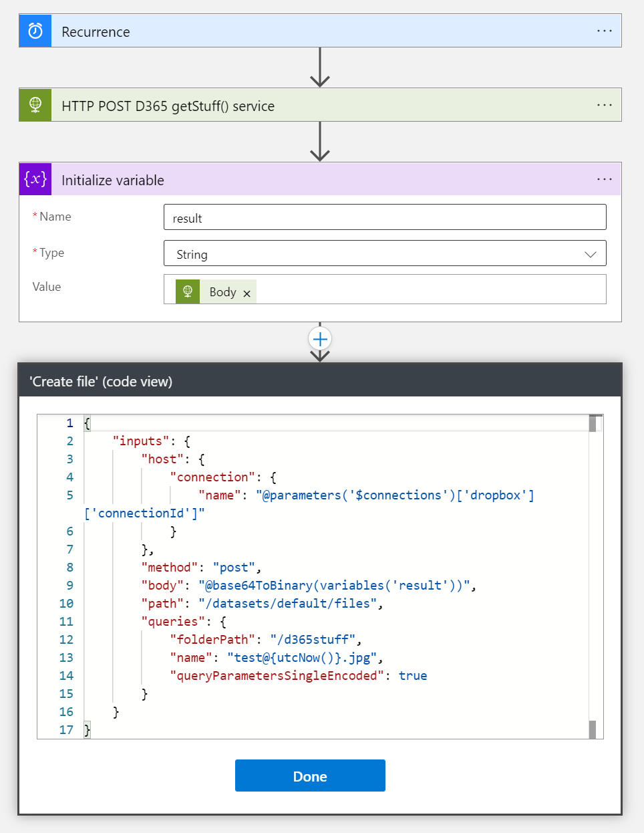Click the Name field containing result
Image resolution: width=644 pixels, height=833 pixels.
(385, 217)
